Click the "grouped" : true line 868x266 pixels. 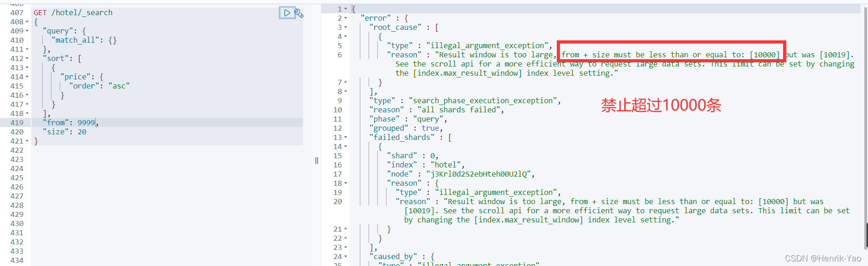406,128
